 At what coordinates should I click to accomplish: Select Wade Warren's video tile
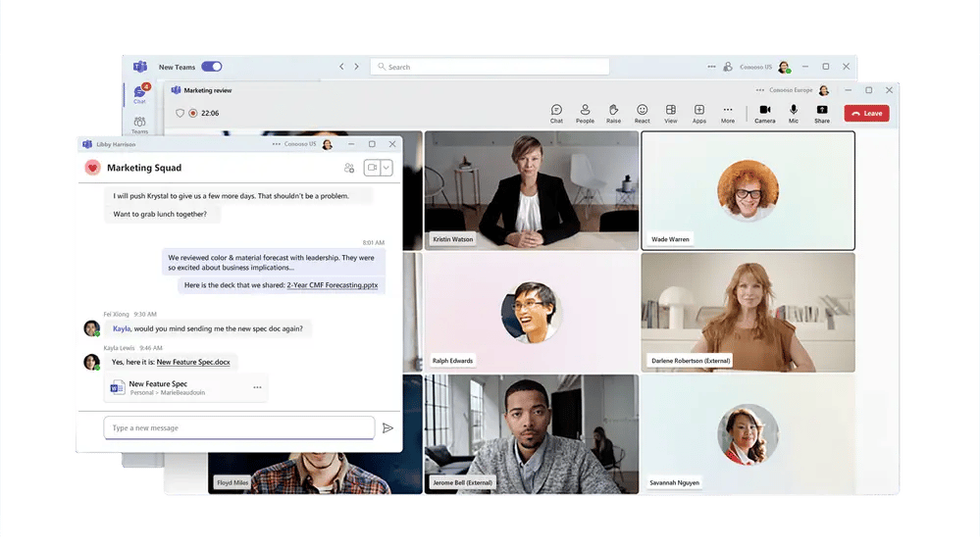[x=748, y=191]
